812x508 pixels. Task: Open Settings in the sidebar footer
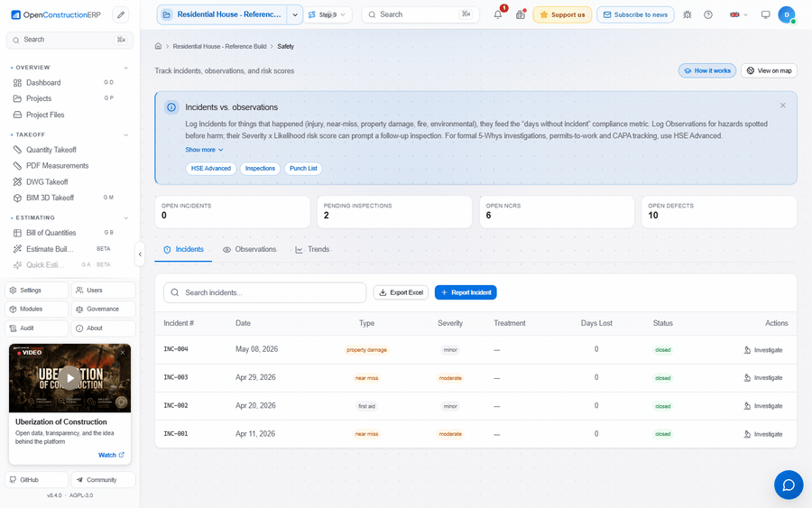coord(37,291)
